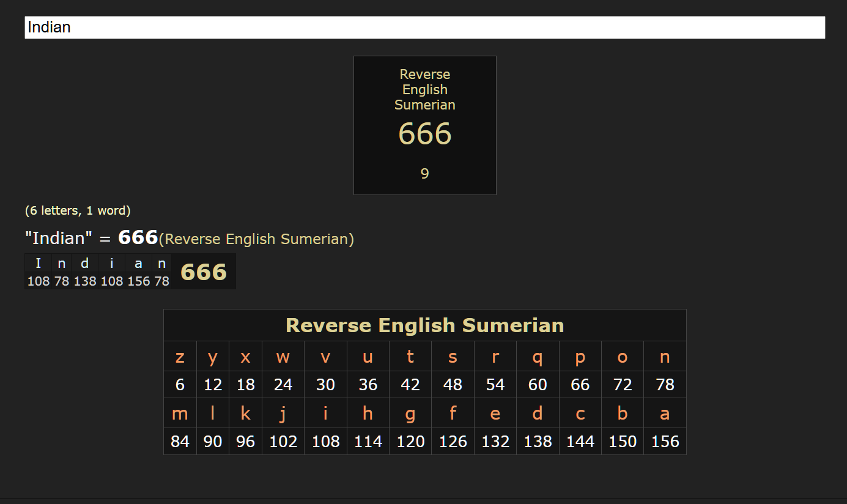Image resolution: width=847 pixels, height=504 pixels.
Task: Click letter p in the cipher chart
Action: 580,357
